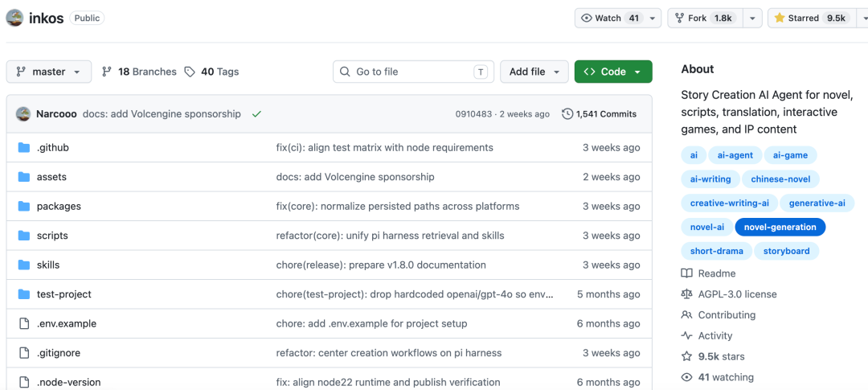Image resolution: width=868 pixels, height=390 pixels.
Task: Click the .gitignore file icon
Action: pyautogui.click(x=24, y=354)
